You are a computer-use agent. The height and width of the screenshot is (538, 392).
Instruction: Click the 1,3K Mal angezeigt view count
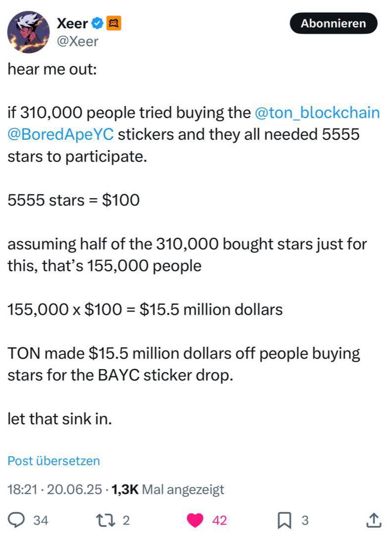(x=168, y=489)
